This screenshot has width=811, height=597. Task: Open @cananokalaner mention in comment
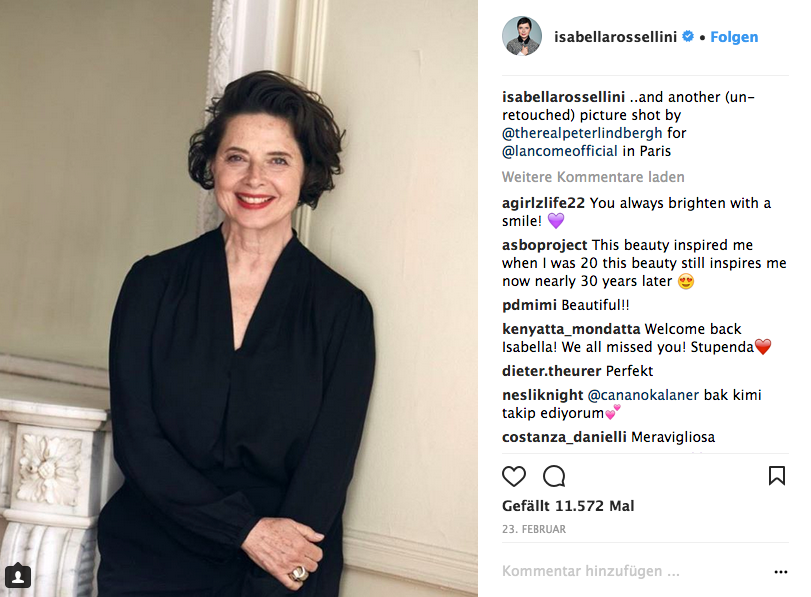(x=643, y=395)
